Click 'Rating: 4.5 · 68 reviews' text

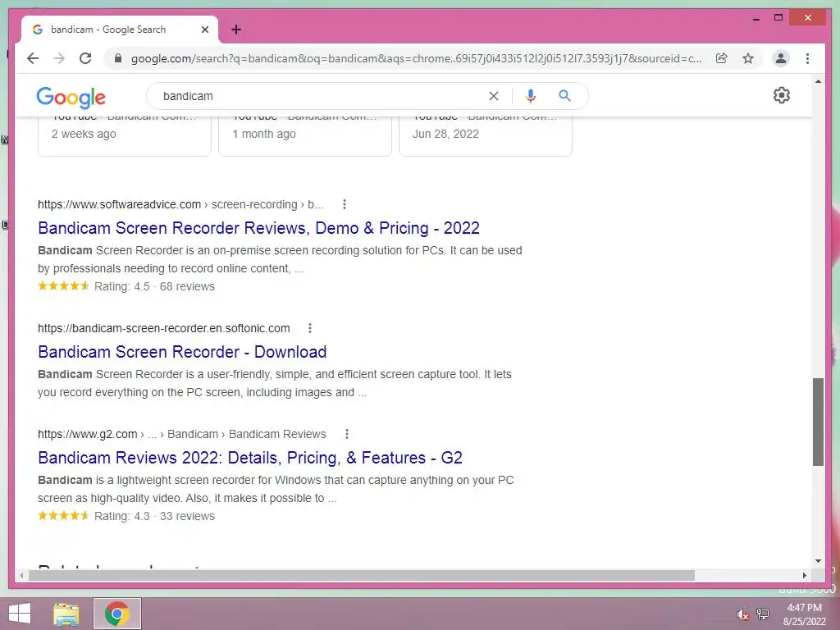tap(154, 286)
